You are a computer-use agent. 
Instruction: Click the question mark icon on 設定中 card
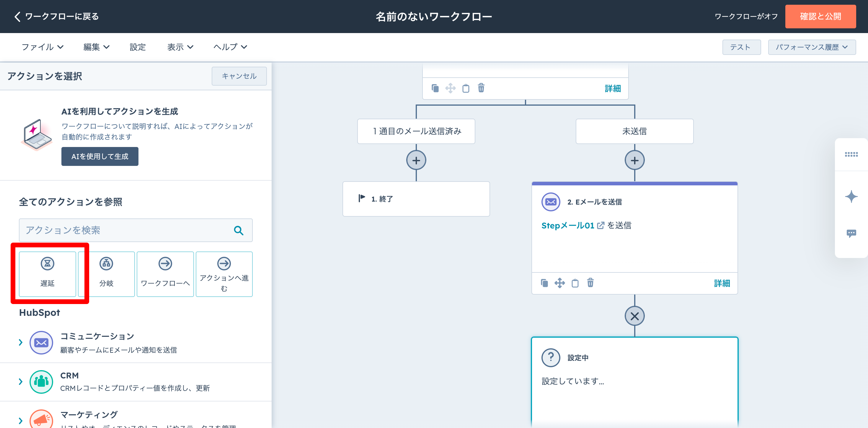point(551,357)
